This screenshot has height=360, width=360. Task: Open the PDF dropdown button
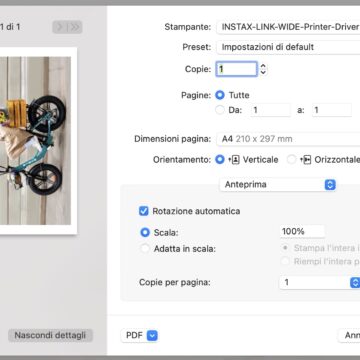(139, 335)
